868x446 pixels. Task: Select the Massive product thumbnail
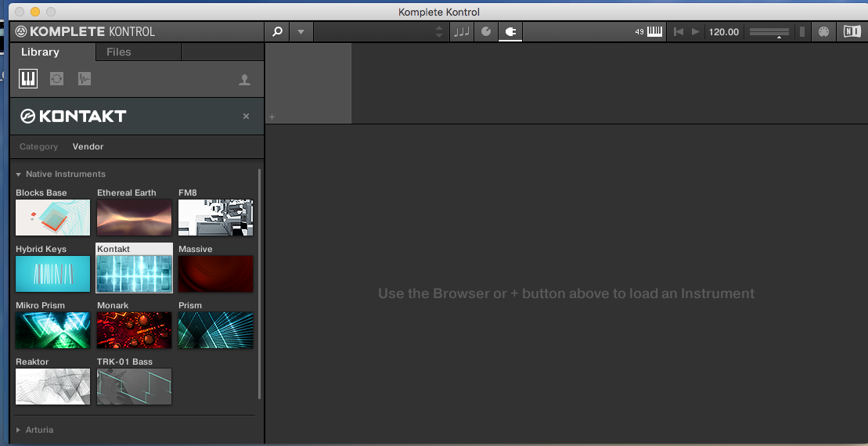coord(215,274)
